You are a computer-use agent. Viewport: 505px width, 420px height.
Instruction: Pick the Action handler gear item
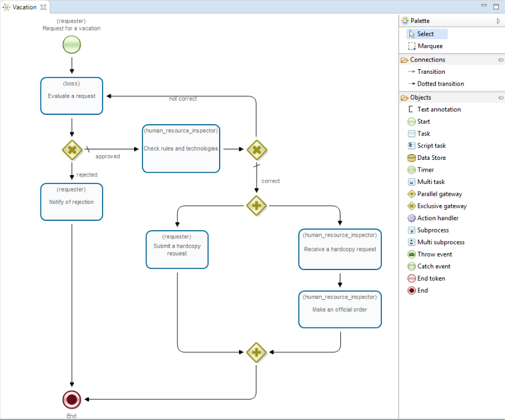(437, 218)
